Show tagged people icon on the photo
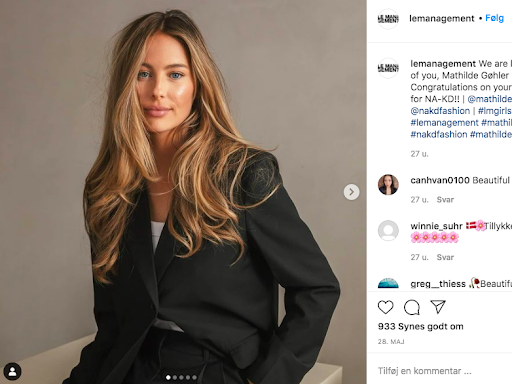This screenshot has height=384, width=512. [12, 371]
